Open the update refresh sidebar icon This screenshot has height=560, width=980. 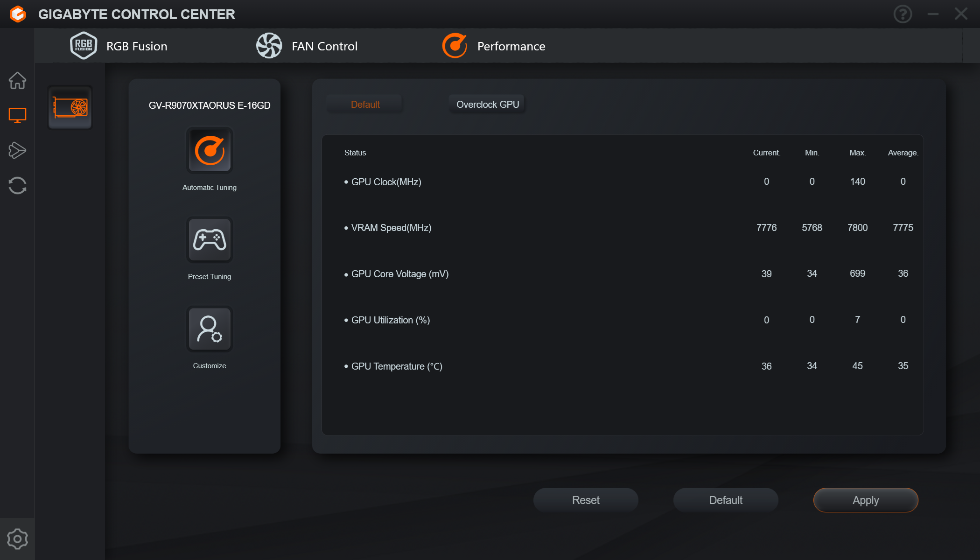17,185
